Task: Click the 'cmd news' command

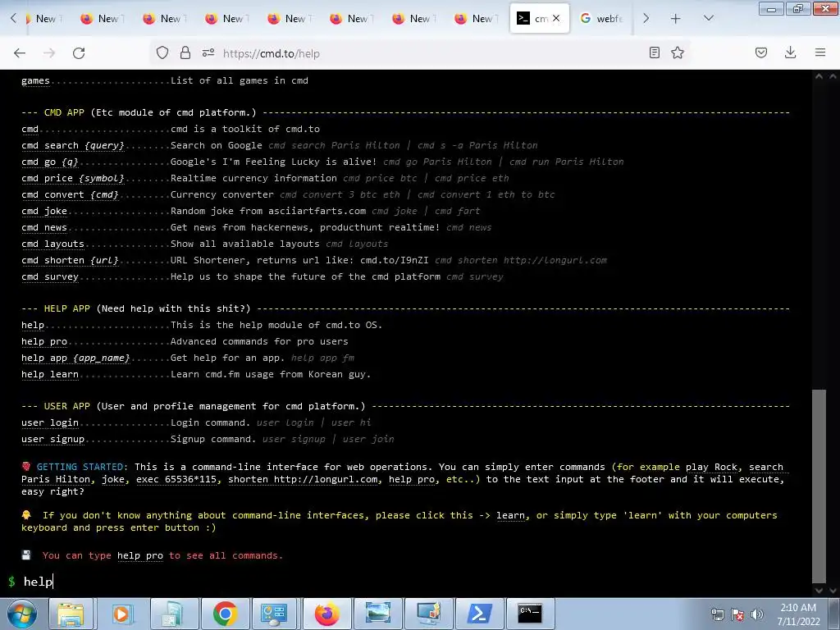Action: tap(44, 228)
